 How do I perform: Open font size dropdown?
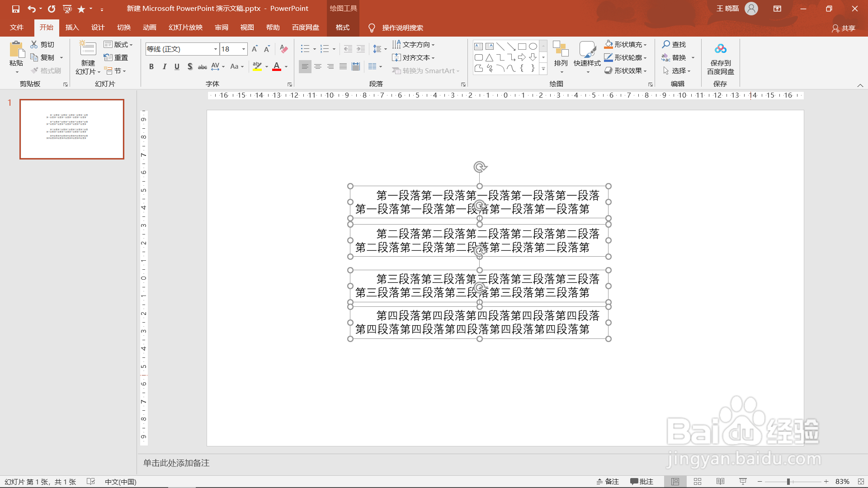244,49
